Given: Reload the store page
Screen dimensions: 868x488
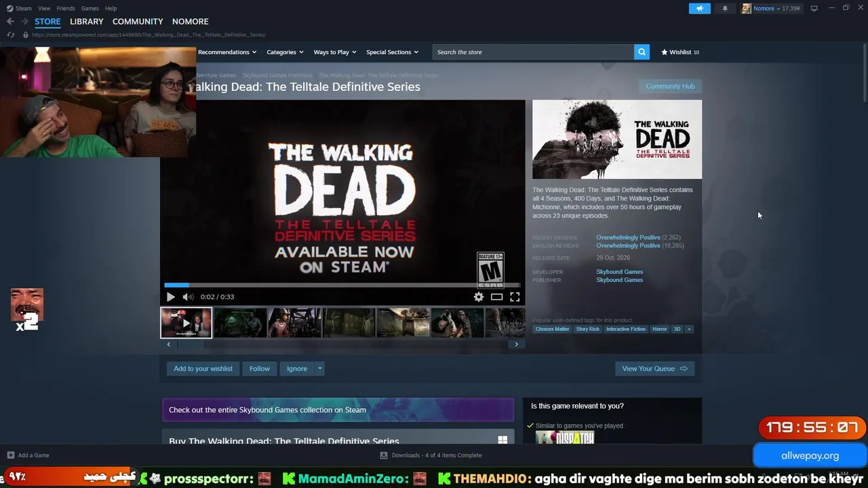Looking at the screenshot, I should point(10,35).
